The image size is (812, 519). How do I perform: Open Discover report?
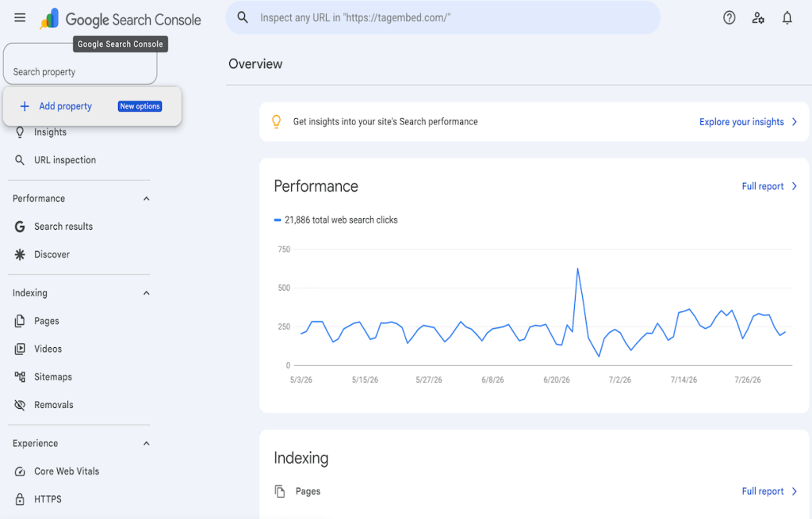click(52, 254)
